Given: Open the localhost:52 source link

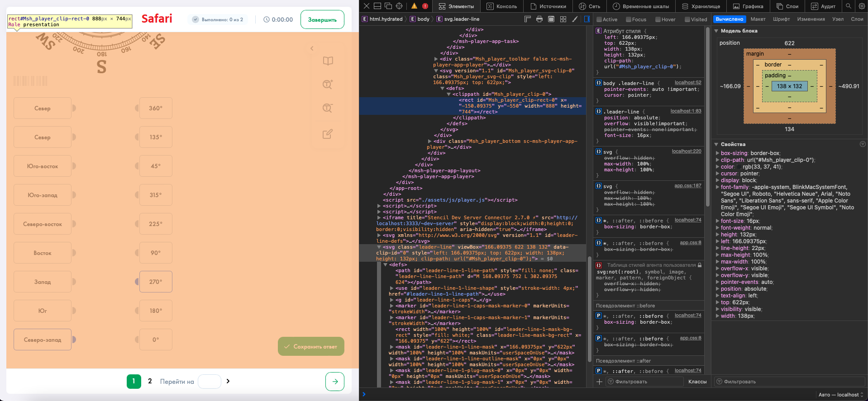Looking at the screenshot, I should [688, 83].
